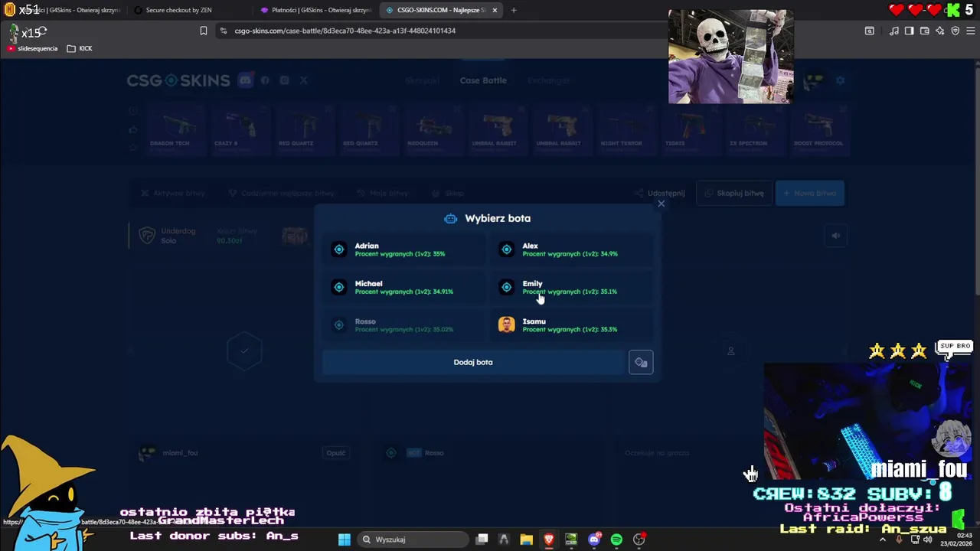Open the Windows Start menu
This screenshot has height=551, width=980.
click(345, 540)
